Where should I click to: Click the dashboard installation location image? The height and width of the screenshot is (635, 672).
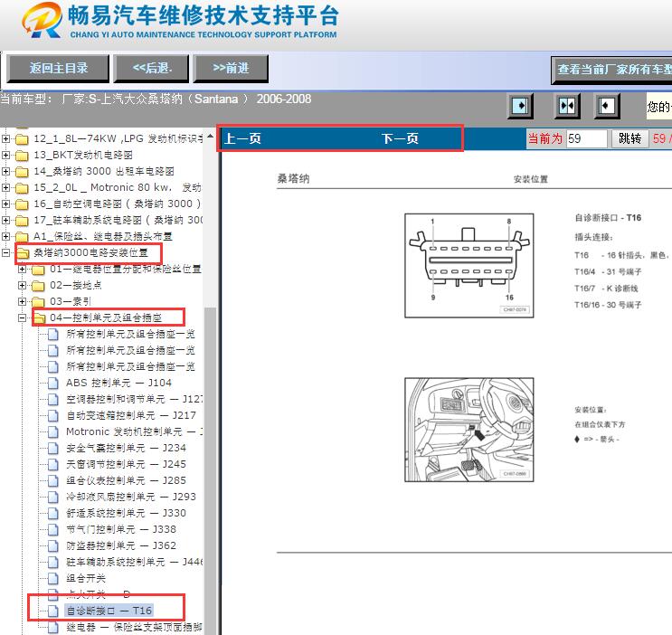click(469, 430)
